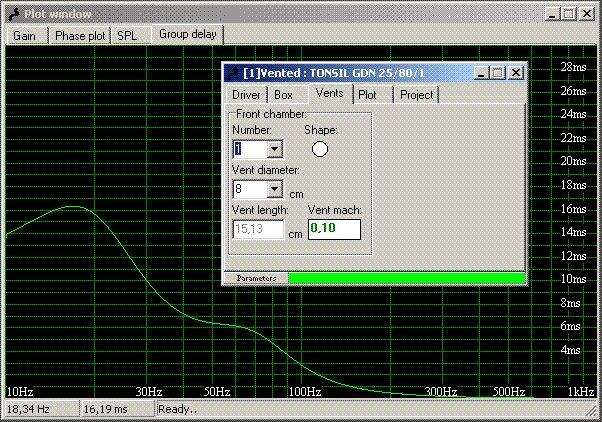602x422 pixels.
Task: Minimize the Vented TONSIL dialog
Action: tap(481, 73)
